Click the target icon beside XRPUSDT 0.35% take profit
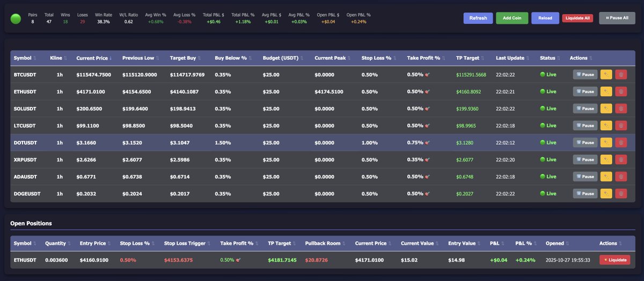 (428, 160)
